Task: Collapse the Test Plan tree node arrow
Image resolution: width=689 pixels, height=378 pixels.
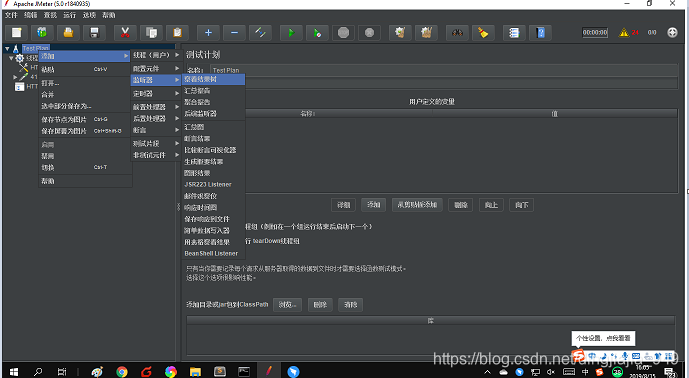Action: 7,48
